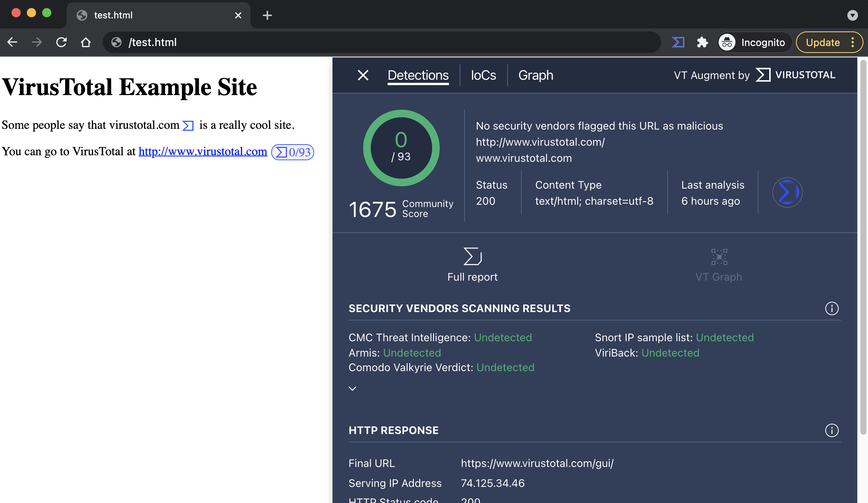Click the Full report button

[x=472, y=264]
